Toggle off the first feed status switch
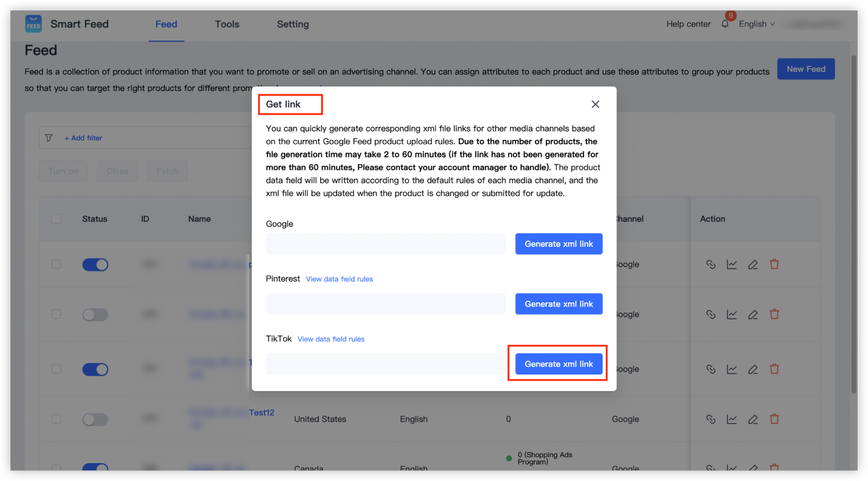 coord(95,265)
